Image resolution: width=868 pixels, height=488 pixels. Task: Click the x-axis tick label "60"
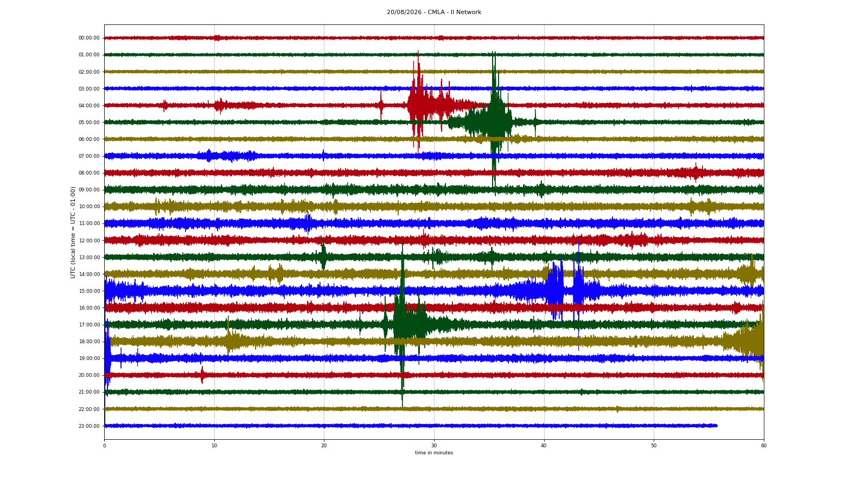[764, 446]
